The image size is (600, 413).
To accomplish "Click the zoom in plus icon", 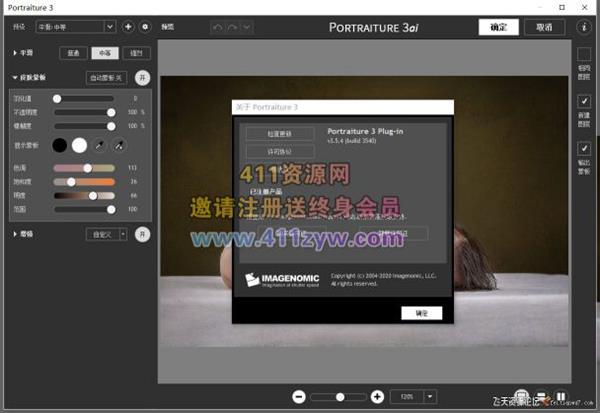I will point(377,397).
